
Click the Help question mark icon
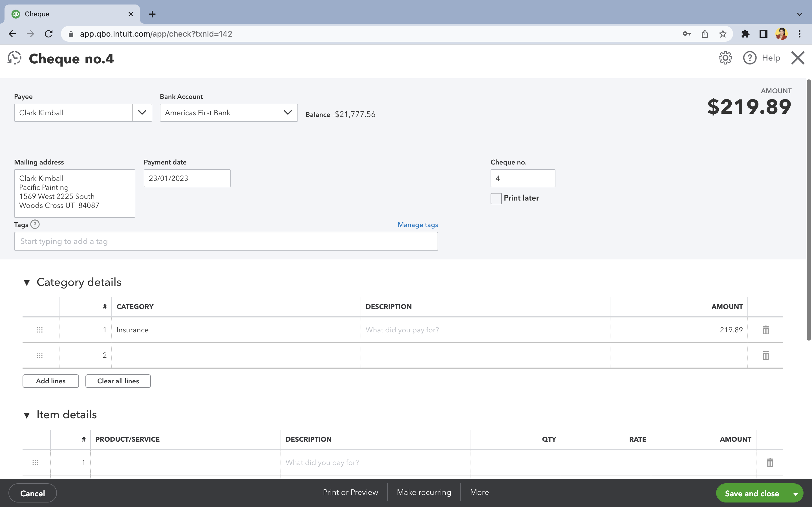coord(749,58)
